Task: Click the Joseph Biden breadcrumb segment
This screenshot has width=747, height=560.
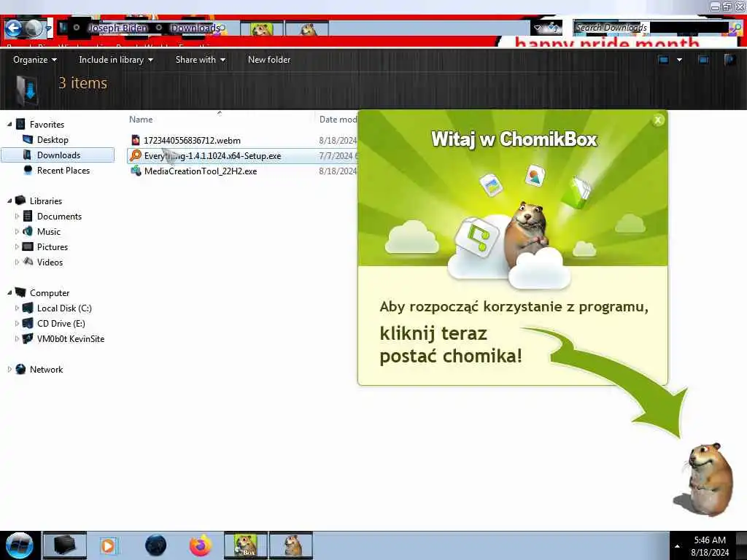Action: 118,28
